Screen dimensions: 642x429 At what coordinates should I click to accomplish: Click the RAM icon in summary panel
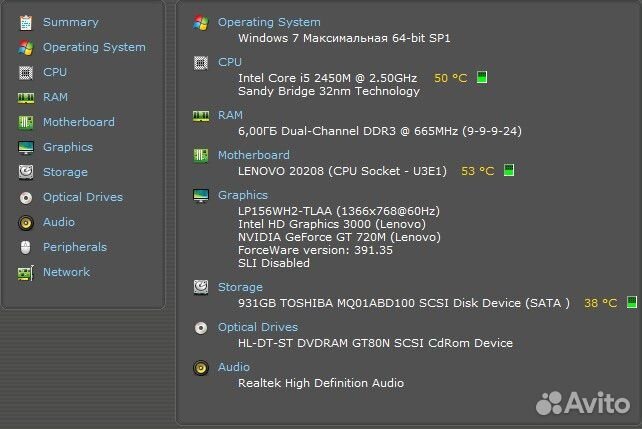[x=201, y=116]
